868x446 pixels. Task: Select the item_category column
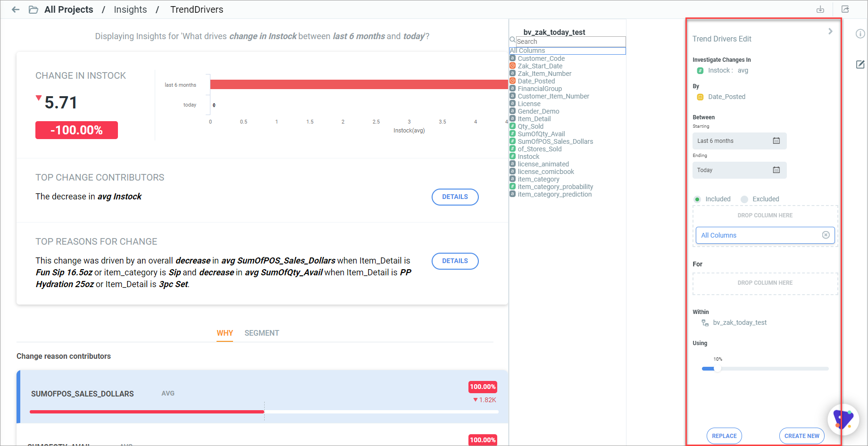(538, 179)
